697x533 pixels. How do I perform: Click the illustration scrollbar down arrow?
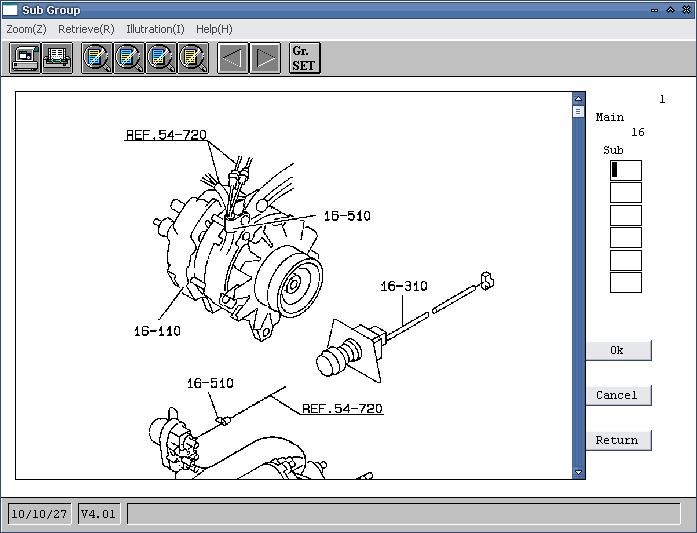[578, 472]
